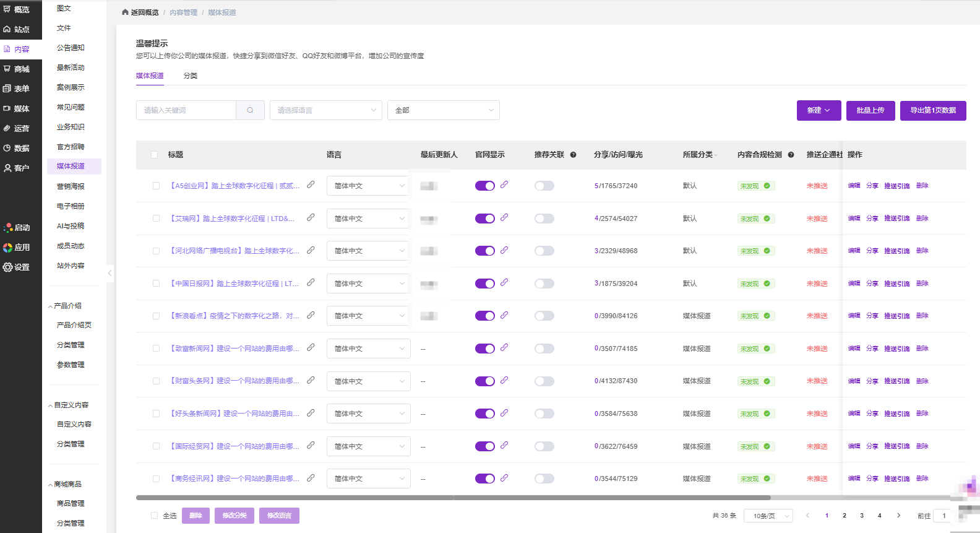Image resolution: width=980 pixels, height=533 pixels.
Task: Click the 内容合规检测 help icon
Action: [x=791, y=155]
